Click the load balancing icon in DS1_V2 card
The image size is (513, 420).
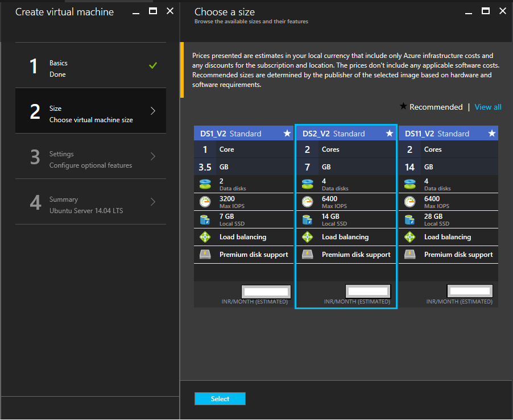pos(205,237)
